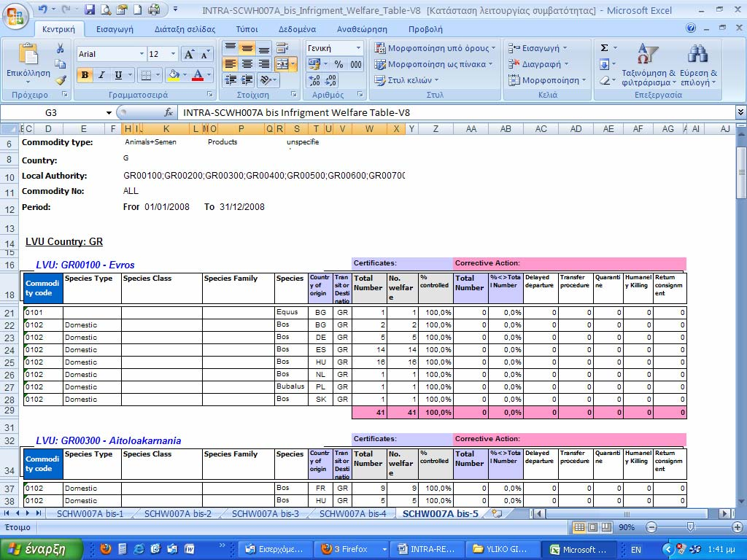The width and height of the screenshot is (747, 560).
Task: Click increase decimal icon
Action: click(x=314, y=80)
